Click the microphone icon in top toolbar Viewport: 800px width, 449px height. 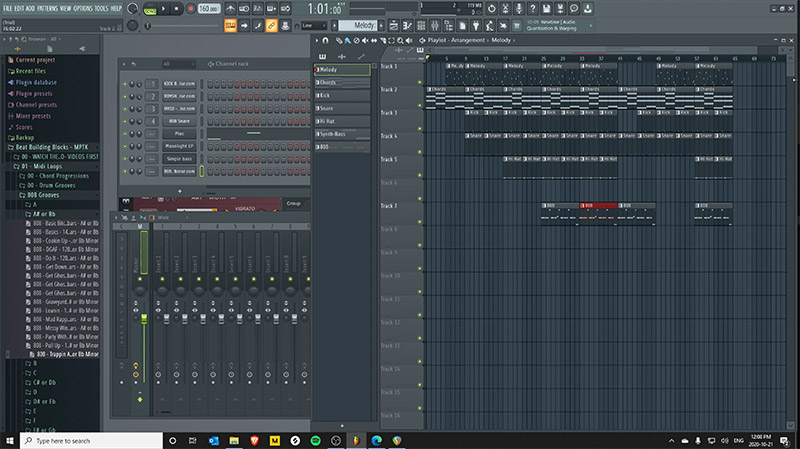pos(518,9)
